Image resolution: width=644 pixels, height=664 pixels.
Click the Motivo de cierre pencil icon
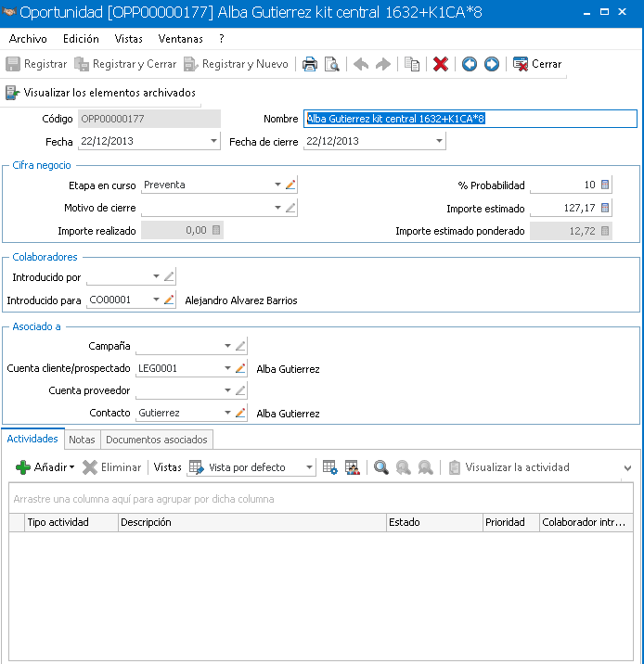(290, 208)
